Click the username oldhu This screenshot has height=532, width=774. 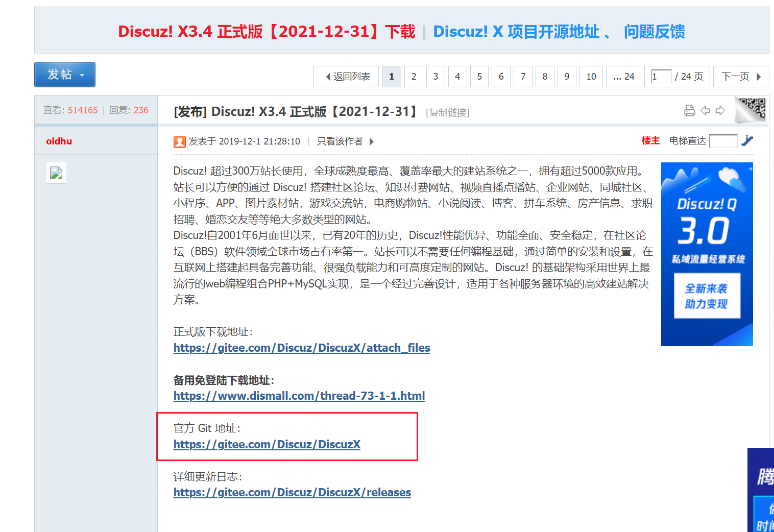coord(59,141)
